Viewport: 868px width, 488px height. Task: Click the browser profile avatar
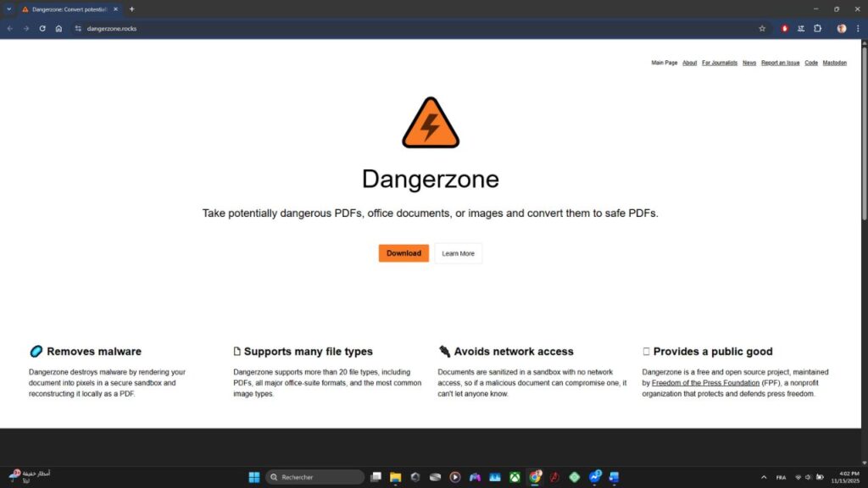click(842, 28)
